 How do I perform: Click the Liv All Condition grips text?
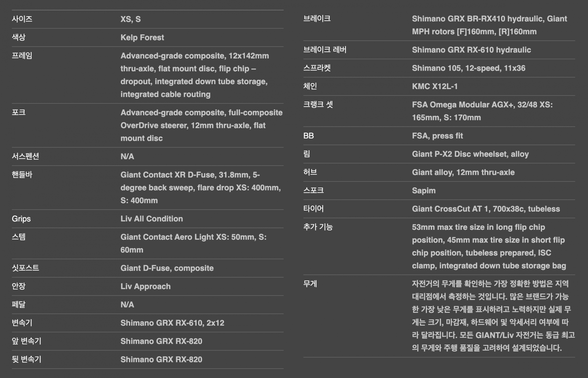[152, 219]
